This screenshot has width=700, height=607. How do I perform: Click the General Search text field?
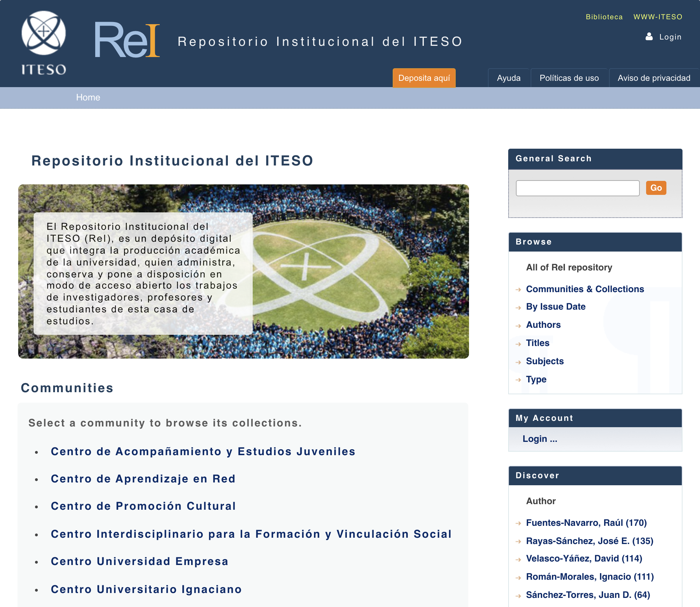coord(577,188)
